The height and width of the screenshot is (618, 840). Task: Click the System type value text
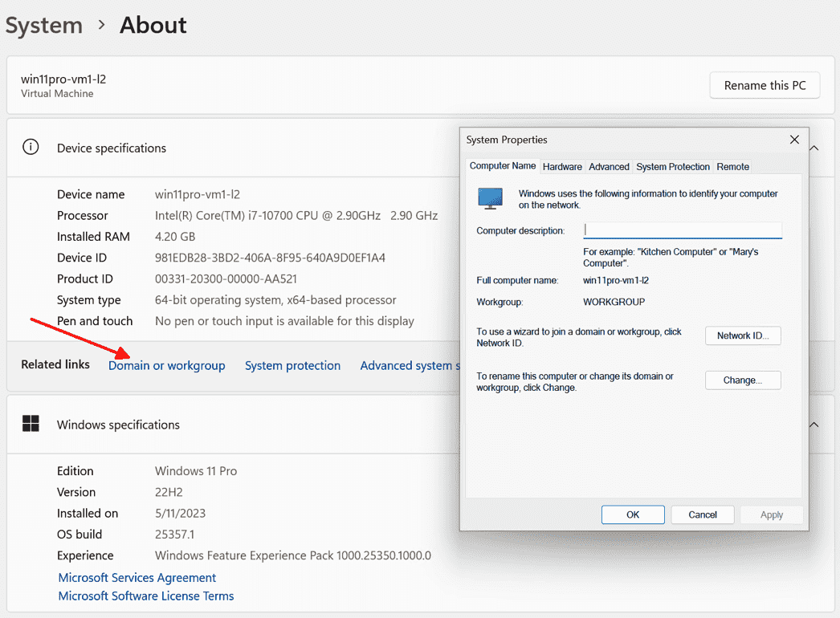pyautogui.click(x=275, y=300)
